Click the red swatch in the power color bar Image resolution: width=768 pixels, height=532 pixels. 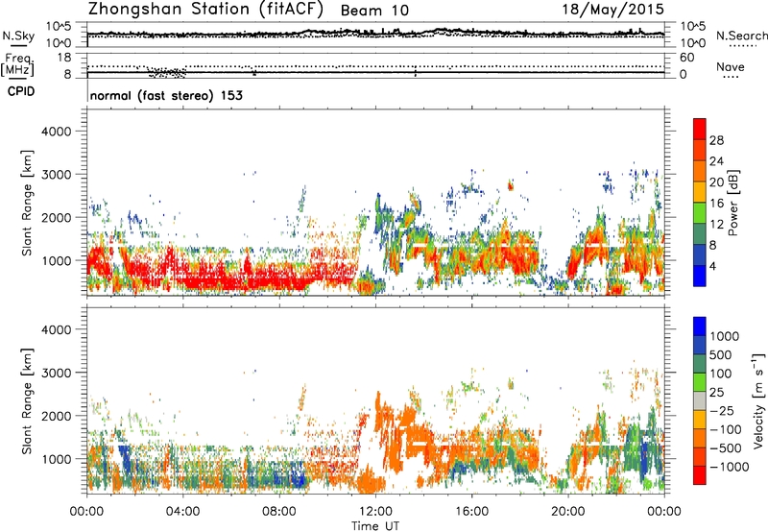[700, 129]
